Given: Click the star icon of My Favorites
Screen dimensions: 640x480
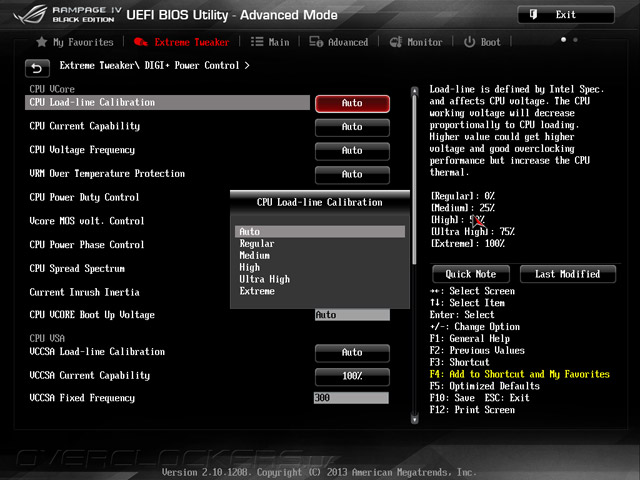Looking at the screenshot, I should point(42,42).
